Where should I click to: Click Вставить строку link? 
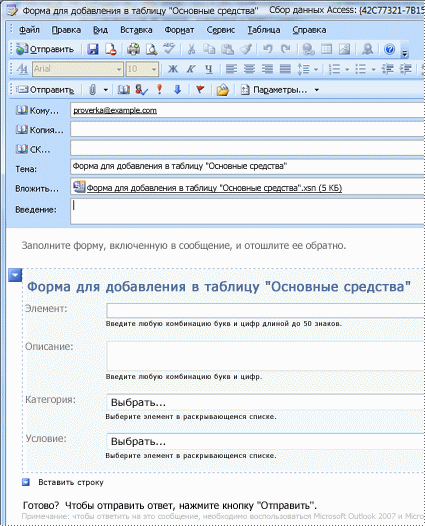71,482
